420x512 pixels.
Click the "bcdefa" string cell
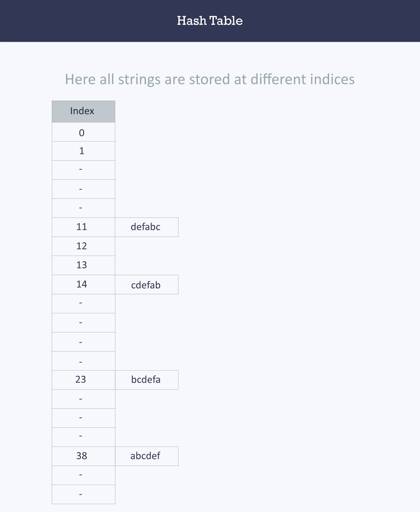click(146, 380)
